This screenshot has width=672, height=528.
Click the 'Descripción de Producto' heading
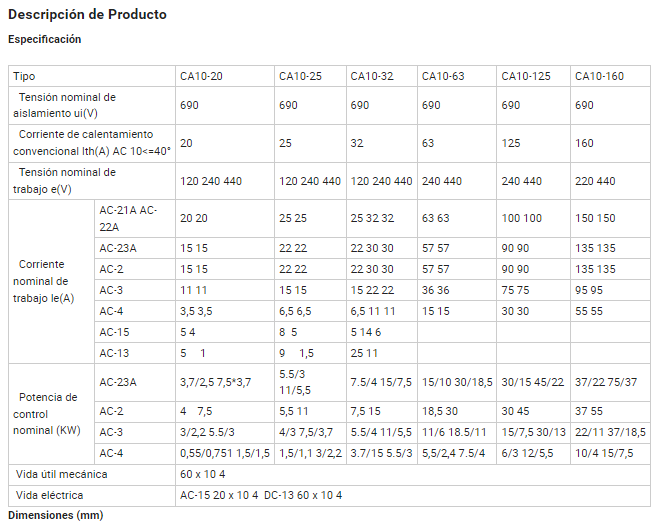tap(87, 14)
